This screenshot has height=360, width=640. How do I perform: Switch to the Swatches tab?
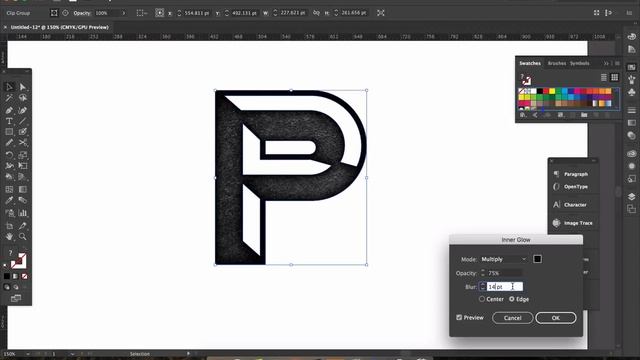tap(530, 63)
